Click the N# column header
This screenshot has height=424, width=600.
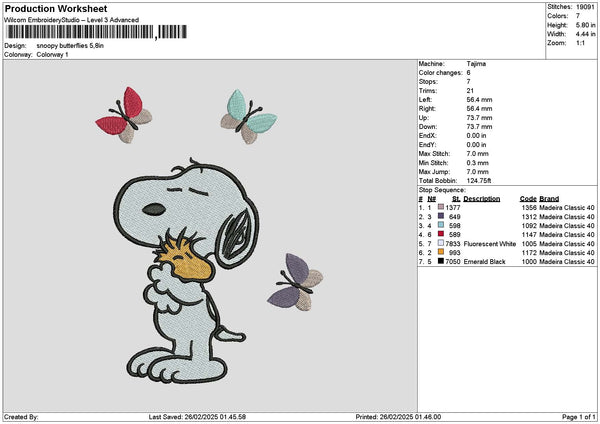432,199
